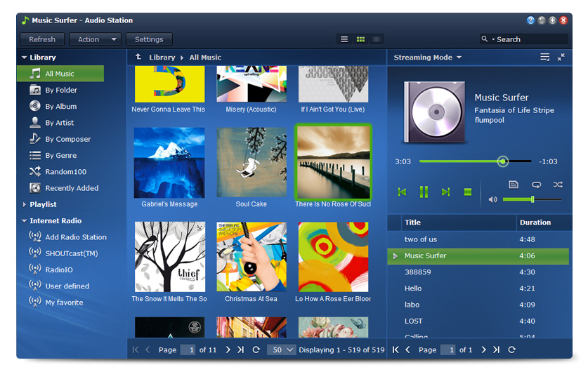Open the search filter dropdown arrow
The height and width of the screenshot is (379, 588).
point(493,39)
